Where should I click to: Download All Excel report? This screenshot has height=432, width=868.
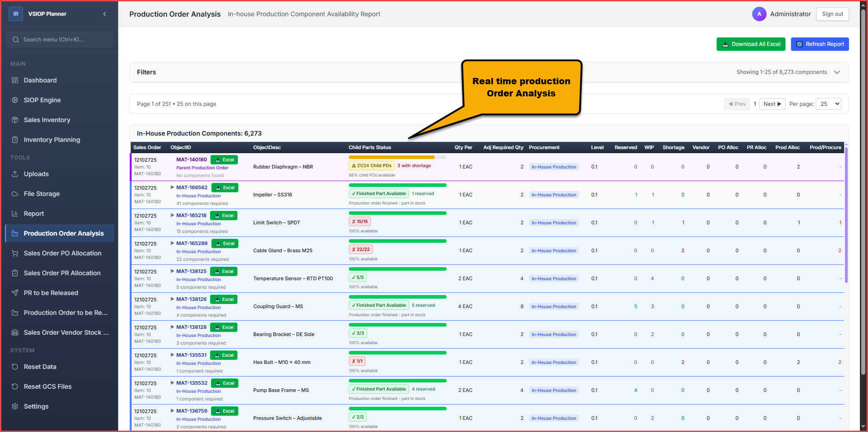pyautogui.click(x=751, y=44)
